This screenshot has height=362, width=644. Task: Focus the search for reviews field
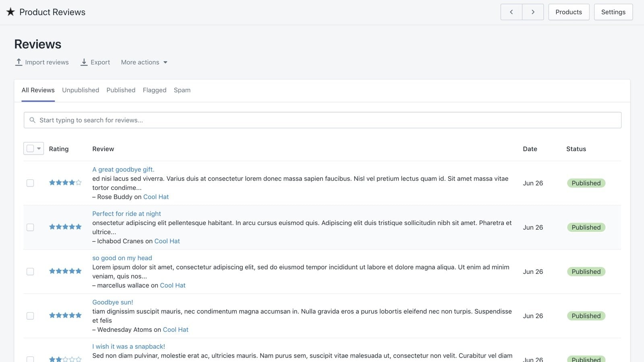[322, 120]
